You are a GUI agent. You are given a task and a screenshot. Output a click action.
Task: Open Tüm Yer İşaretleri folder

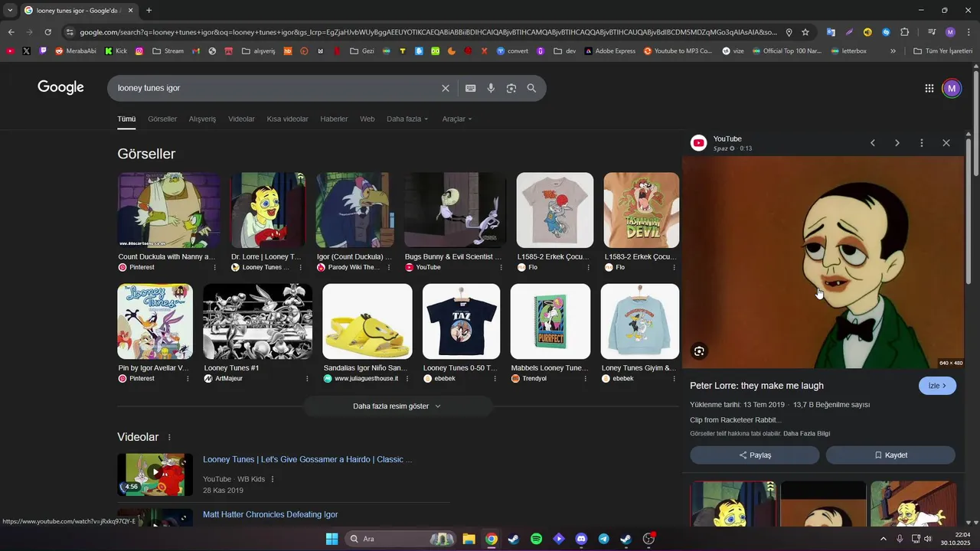942,51
